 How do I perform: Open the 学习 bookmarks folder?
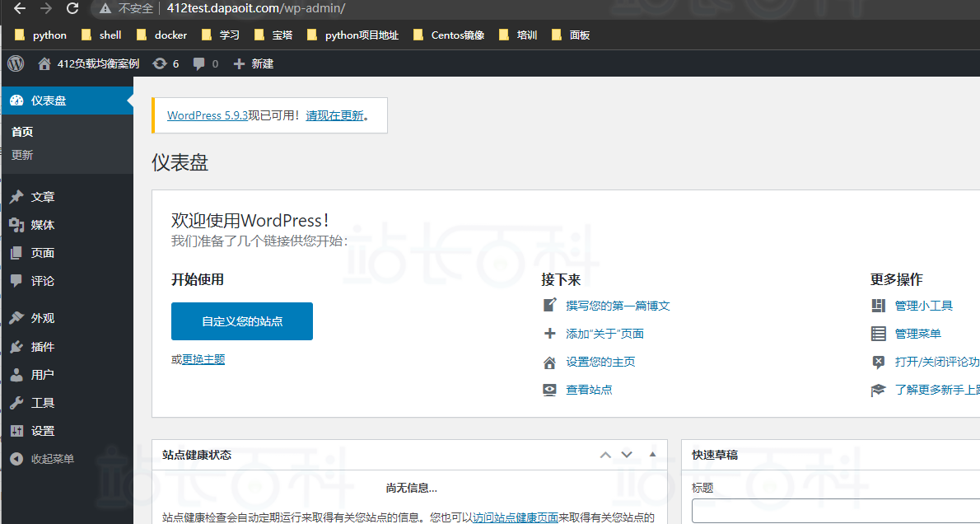tap(221, 35)
